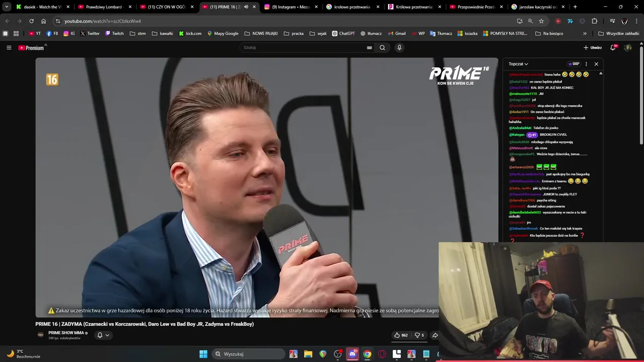Open the tab search dropdown arrow
Image resolution: width=644 pixels, height=362 pixels.
click(x=7, y=7)
